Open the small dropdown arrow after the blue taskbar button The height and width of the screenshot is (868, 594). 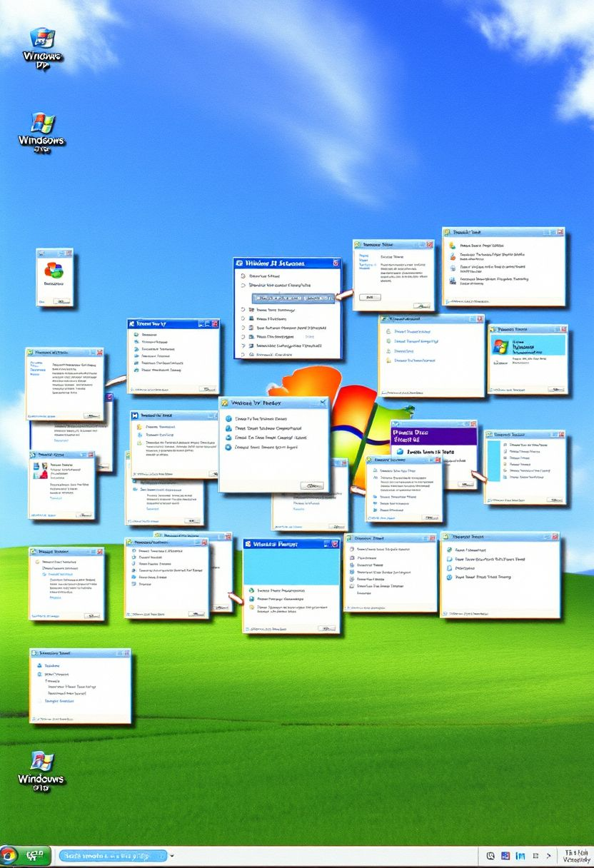[173, 855]
